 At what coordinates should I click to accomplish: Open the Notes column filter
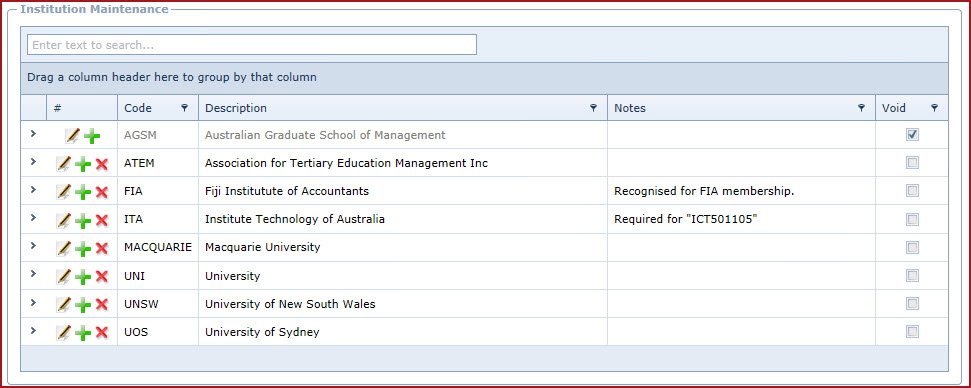tap(861, 108)
